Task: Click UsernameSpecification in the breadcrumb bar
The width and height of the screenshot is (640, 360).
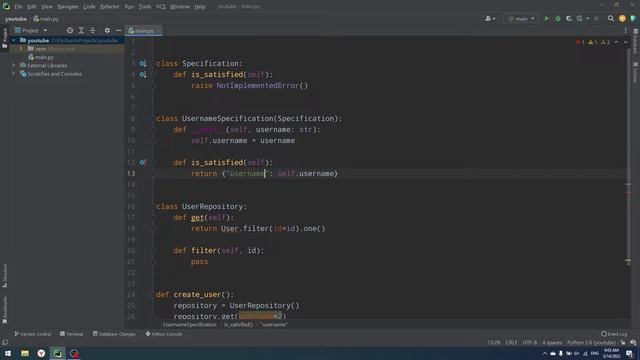Action: click(189, 324)
